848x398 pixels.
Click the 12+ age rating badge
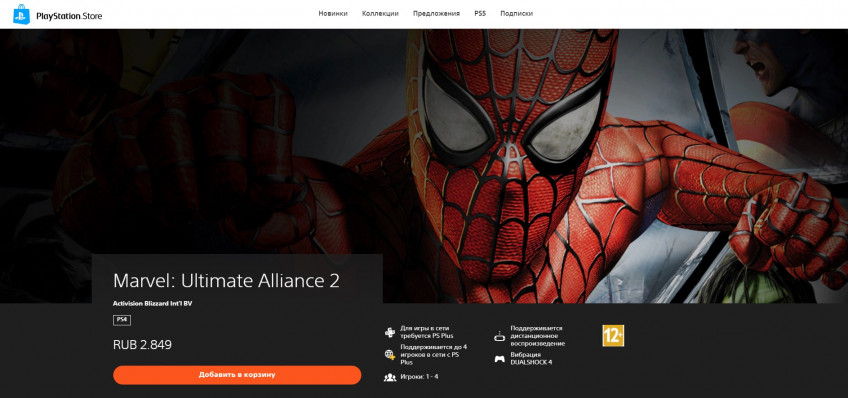tap(613, 336)
